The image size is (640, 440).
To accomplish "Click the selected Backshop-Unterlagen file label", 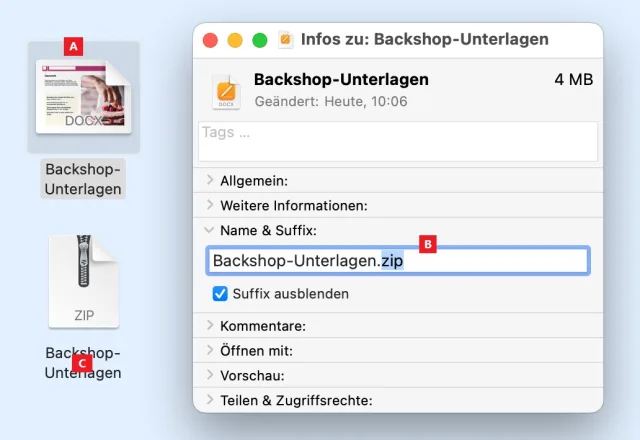I will coord(83,179).
